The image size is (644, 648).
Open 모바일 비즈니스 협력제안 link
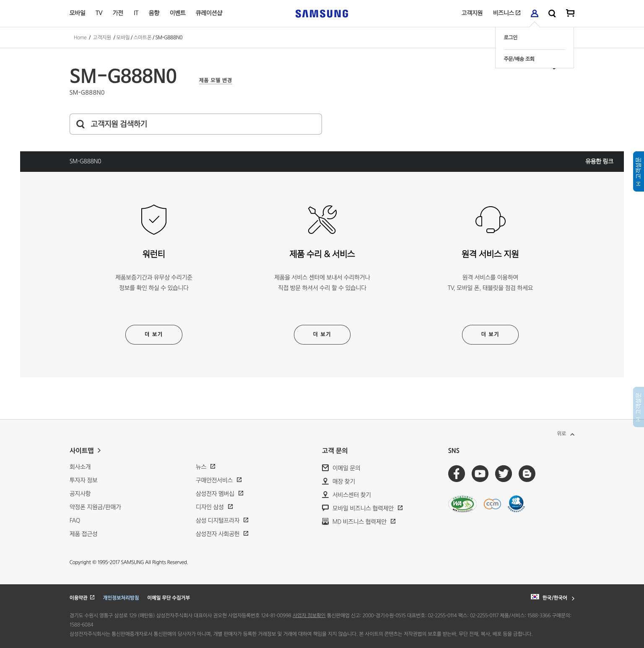[x=362, y=508]
